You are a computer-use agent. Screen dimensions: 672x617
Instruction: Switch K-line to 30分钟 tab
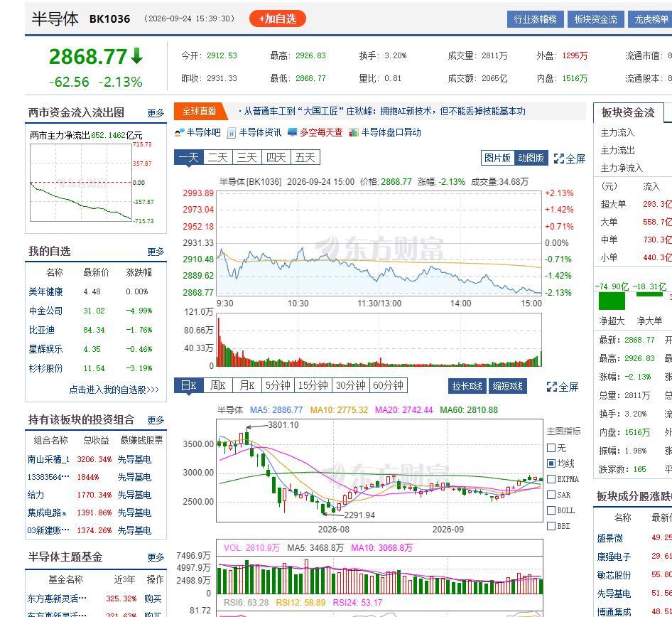click(x=351, y=385)
